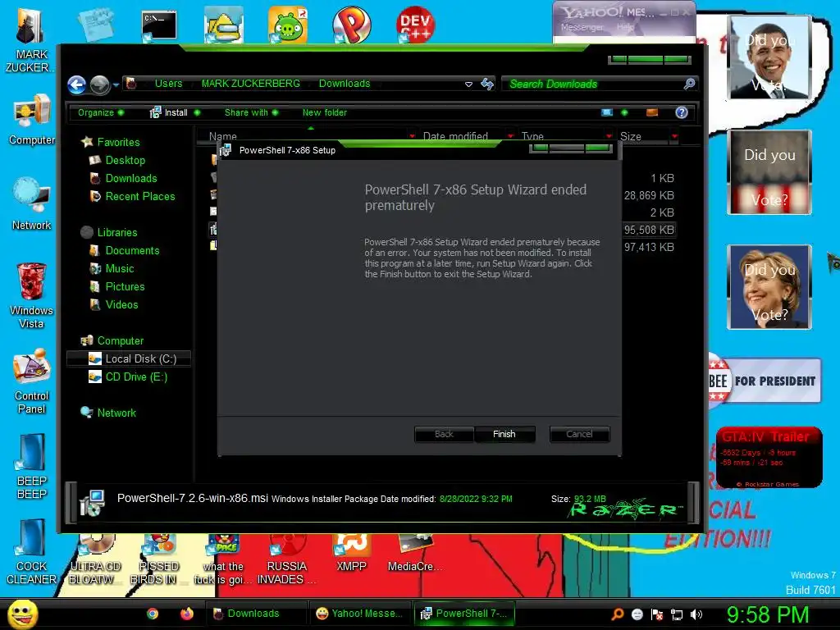Image resolution: width=840 pixels, height=630 pixels.
Task: Open the Organize menu
Action: (101, 112)
